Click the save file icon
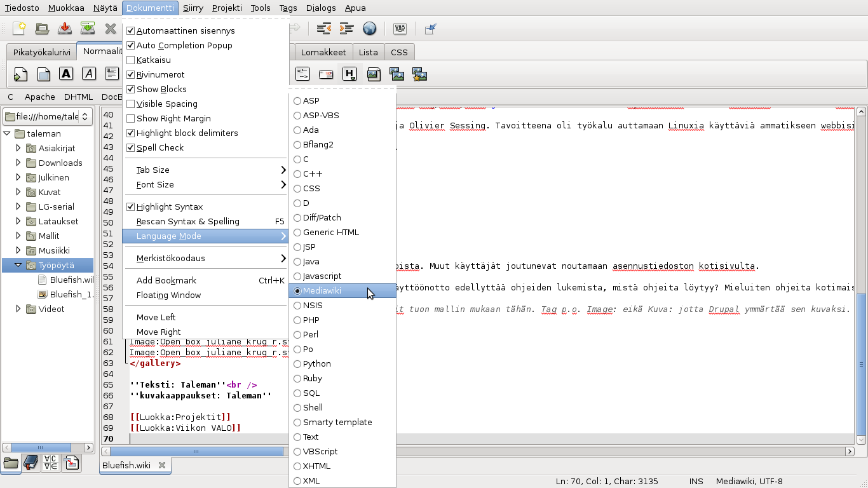Screen dimensions: 868x488 [x=65, y=28]
